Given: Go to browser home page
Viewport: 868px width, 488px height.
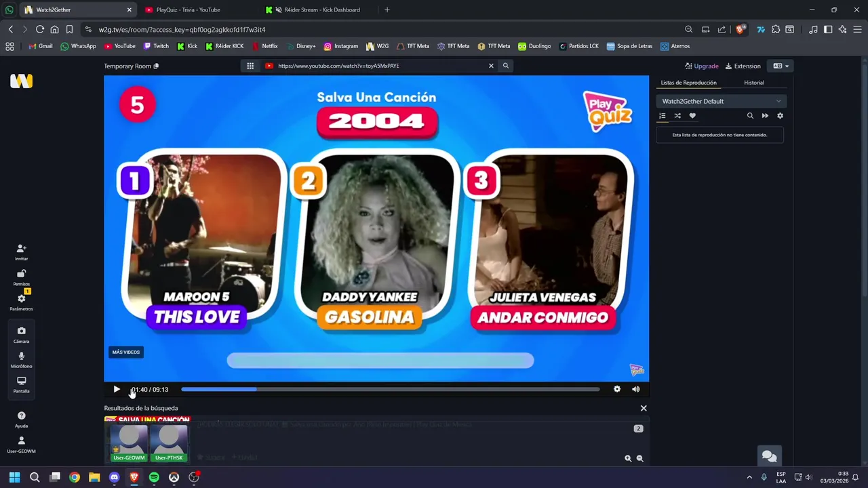Looking at the screenshot, I should click(x=54, y=29).
